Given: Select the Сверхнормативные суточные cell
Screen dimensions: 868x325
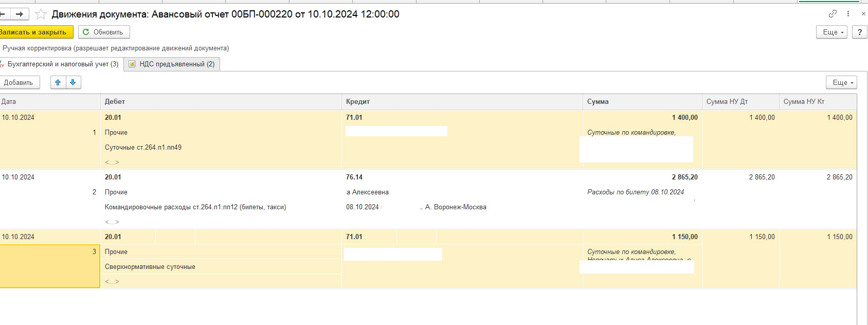Looking at the screenshot, I should point(150,267).
